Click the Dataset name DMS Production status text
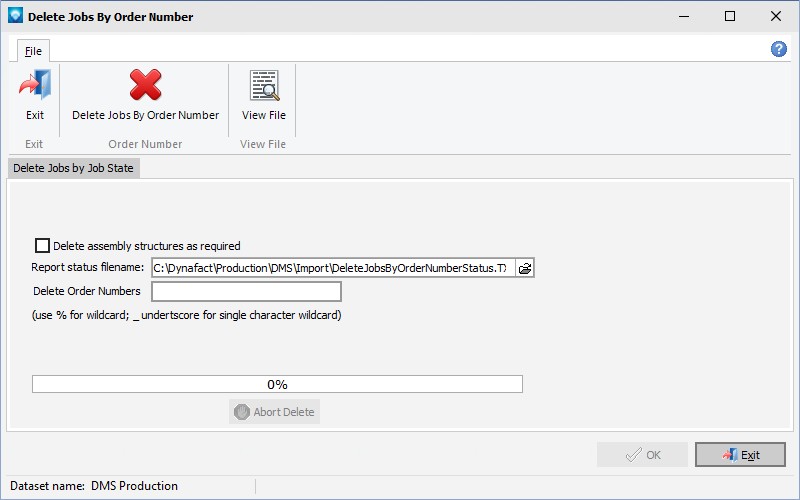 click(x=94, y=486)
